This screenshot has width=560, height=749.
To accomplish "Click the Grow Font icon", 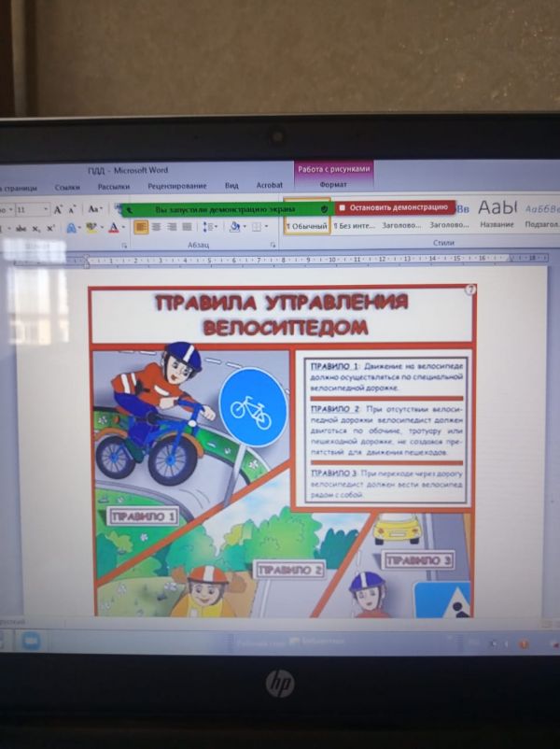I will pyautogui.click(x=57, y=209).
